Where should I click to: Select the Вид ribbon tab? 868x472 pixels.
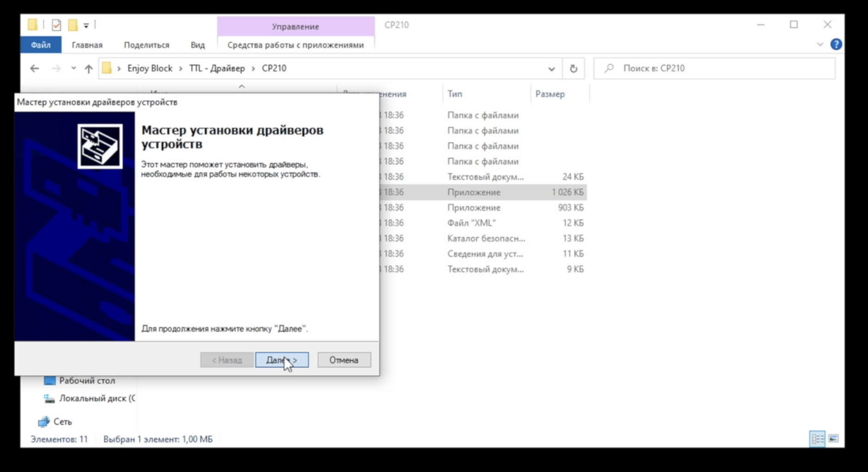click(x=198, y=45)
